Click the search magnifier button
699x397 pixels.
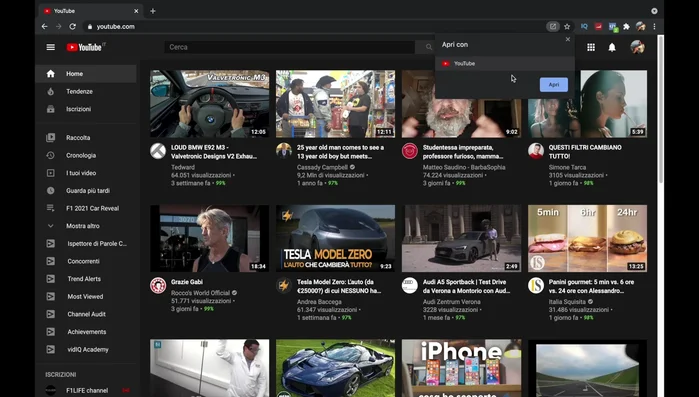(x=428, y=47)
